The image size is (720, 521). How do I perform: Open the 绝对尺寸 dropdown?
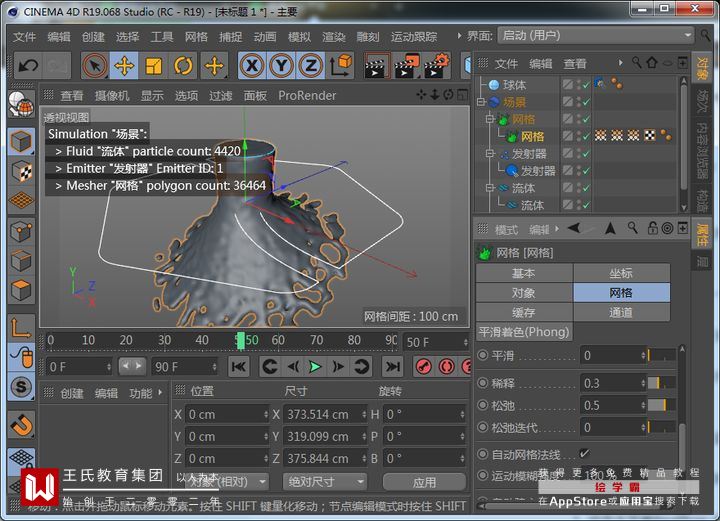(325, 482)
